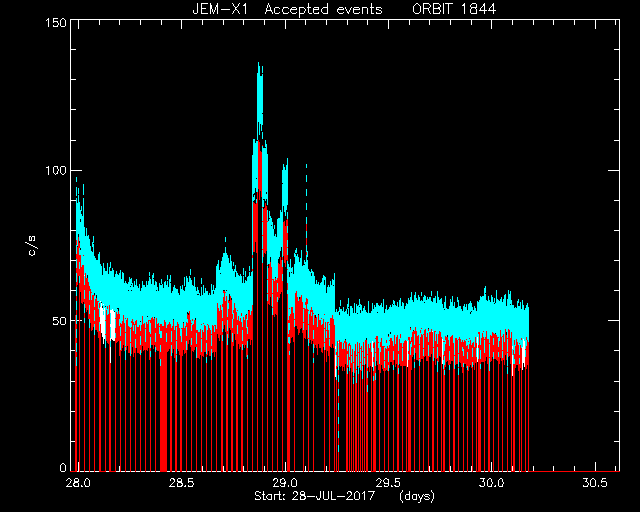Click the 28.5 x-axis tick label
The image size is (640, 512).
click(x=181, y=483)
